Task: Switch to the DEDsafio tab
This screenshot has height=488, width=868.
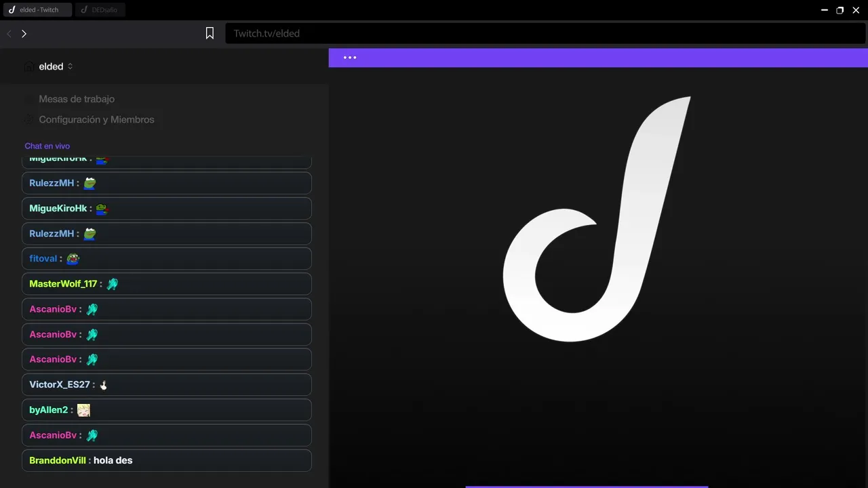Action: 100,10
